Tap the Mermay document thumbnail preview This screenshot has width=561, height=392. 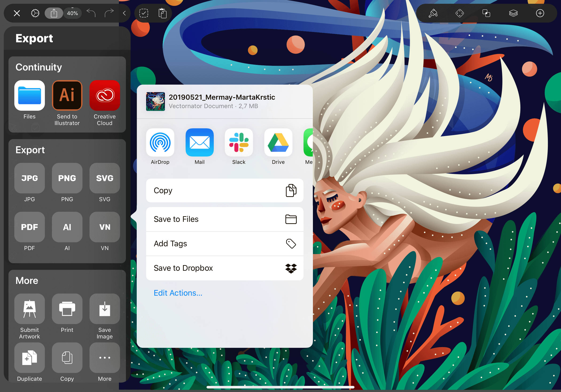(156, 101)
